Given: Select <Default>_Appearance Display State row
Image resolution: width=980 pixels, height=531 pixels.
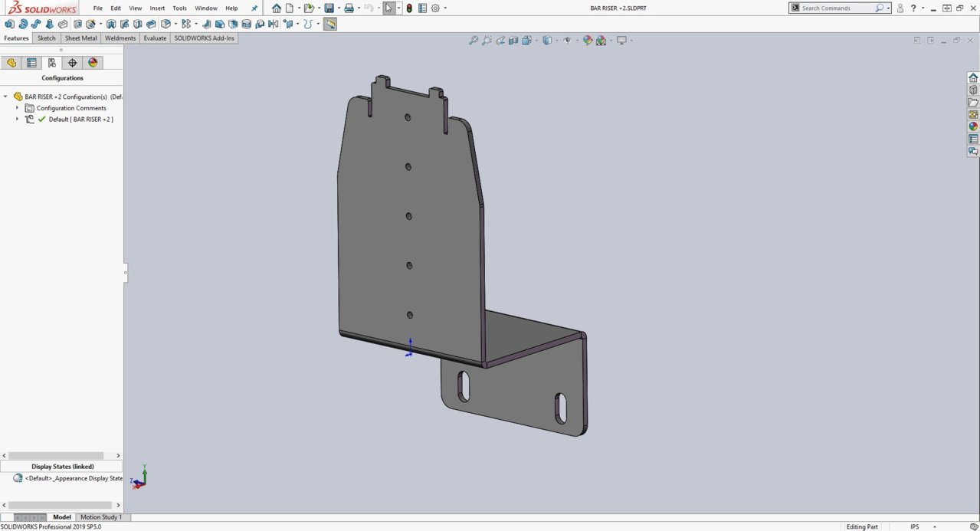Looking at the screenshot, I should pos(67,478).
